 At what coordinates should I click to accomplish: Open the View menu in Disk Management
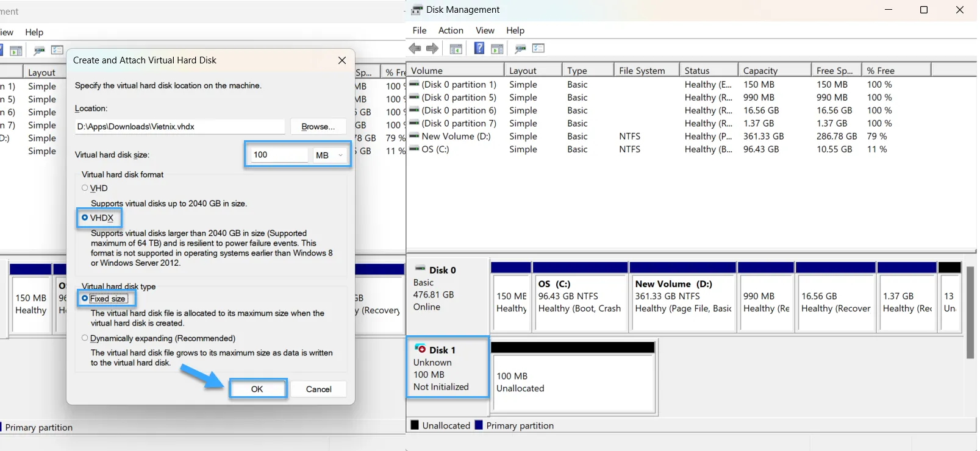[x=485, y=30]
